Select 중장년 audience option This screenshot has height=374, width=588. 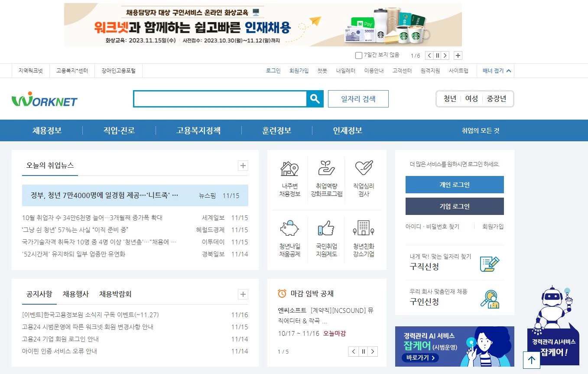click(x=497, y=99)
